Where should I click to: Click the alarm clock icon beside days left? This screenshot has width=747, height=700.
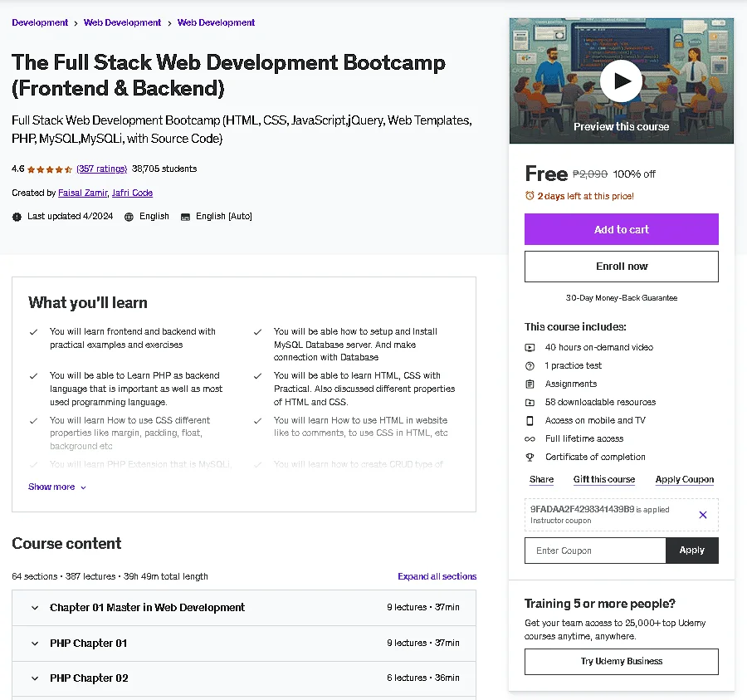pyautogui.click(x=530, y=195)
